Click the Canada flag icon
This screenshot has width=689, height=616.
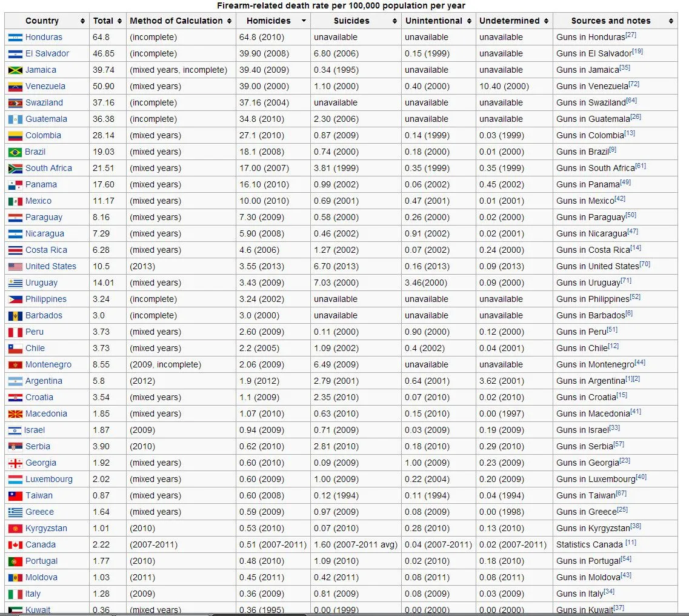(15, 545)
